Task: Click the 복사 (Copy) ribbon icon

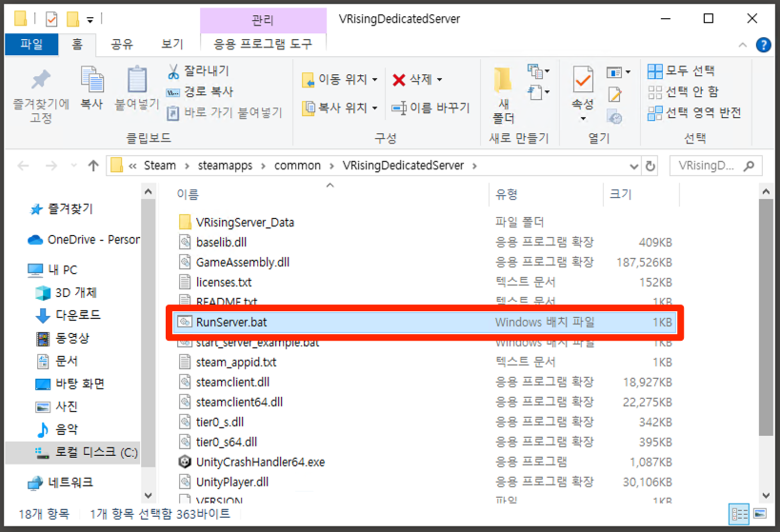Action: [92, 88]
